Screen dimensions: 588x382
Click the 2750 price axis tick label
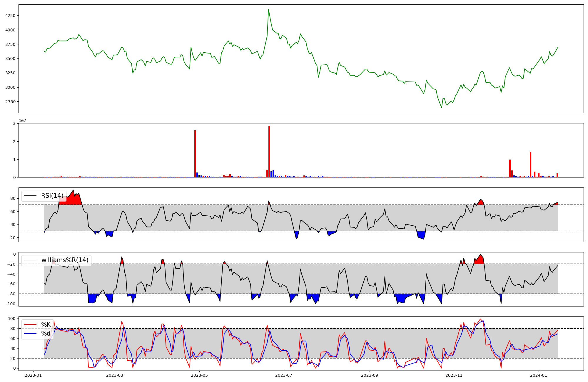pyautogui.click(x=11, y=102)
